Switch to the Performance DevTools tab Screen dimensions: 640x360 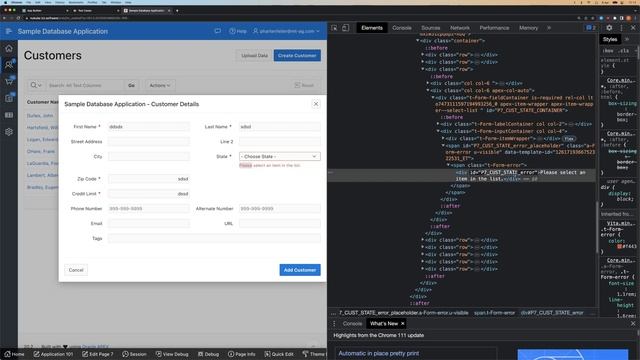point(494,28)
